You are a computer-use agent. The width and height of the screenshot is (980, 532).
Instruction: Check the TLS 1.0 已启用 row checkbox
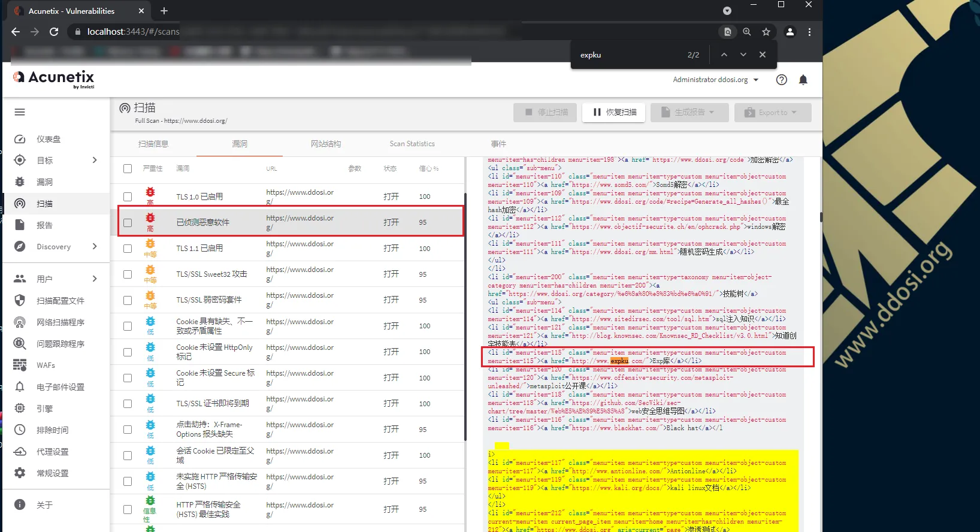pos(128,197)
